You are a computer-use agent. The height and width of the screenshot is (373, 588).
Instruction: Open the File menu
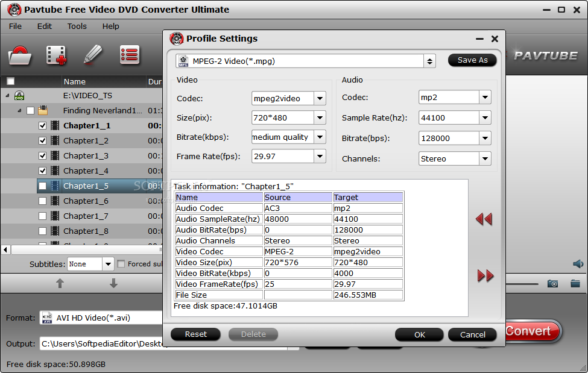click(x=15, y=27)
